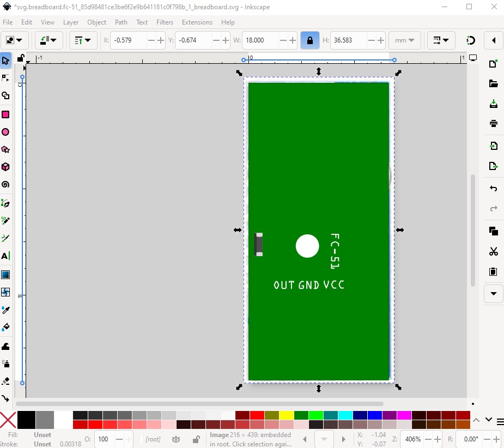Click the Cut scissors icon
Viewport: 504px width, 448px height.
coord(493,251)
